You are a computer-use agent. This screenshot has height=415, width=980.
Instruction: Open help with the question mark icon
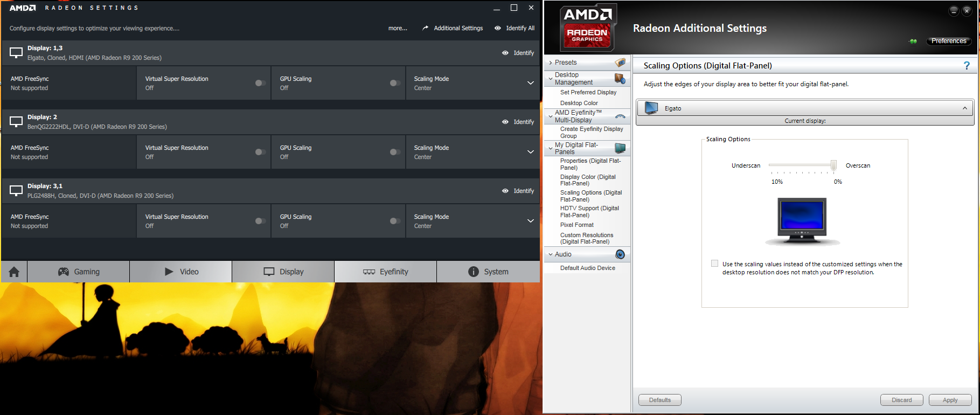click(x=967, y=66)
